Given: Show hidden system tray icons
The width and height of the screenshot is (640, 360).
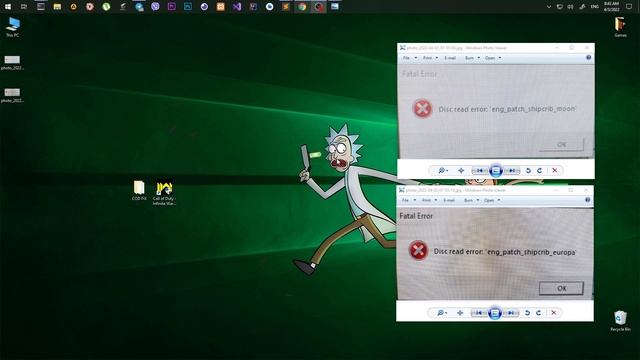Looking at the screenshot, I should (x=549, y=7).
